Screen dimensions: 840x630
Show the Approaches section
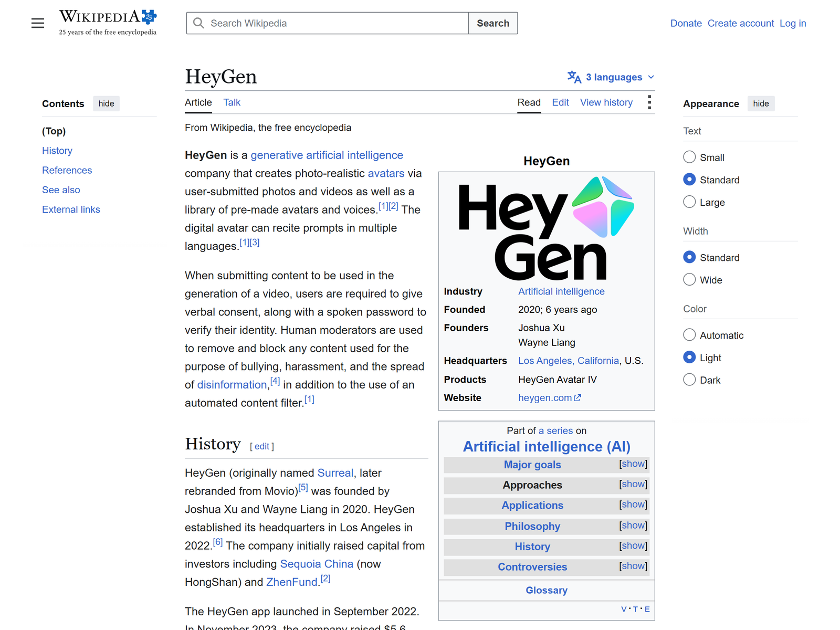click(x=633, y=484)
